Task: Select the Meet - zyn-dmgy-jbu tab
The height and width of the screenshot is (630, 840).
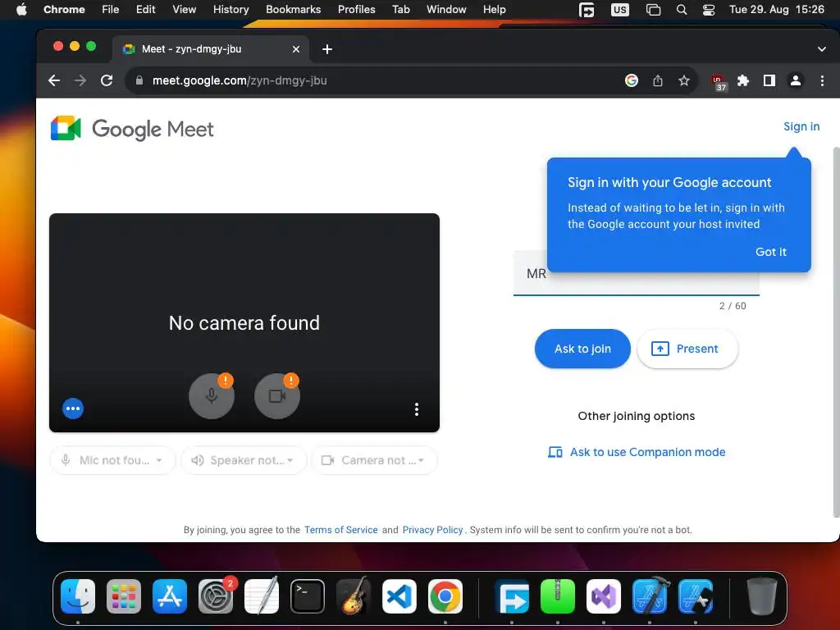Action: pos(211,49)
